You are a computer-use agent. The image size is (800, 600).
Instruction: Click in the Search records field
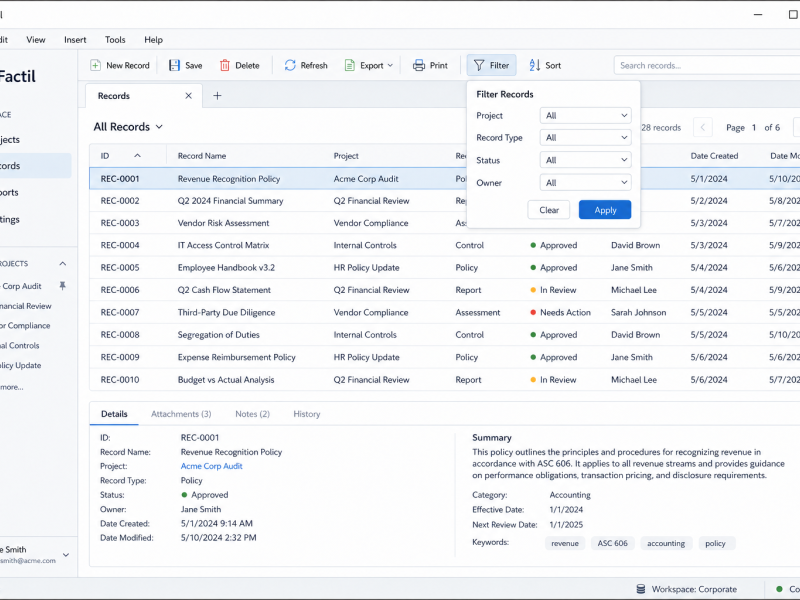707,65
